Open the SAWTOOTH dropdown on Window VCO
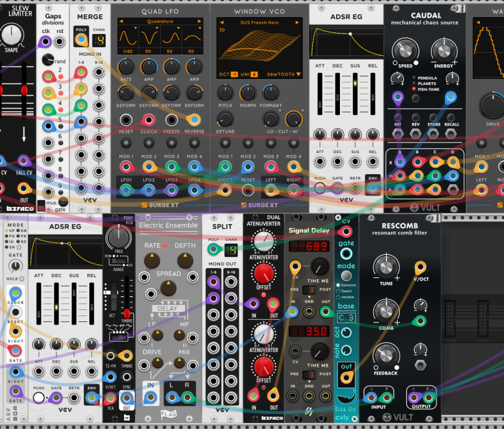 click(283, 74)
